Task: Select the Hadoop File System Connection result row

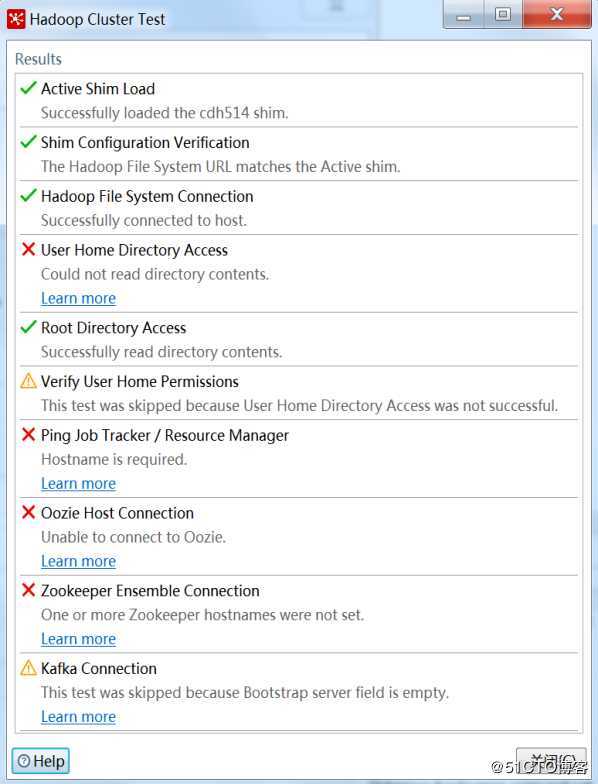Action: click(298, 208)
